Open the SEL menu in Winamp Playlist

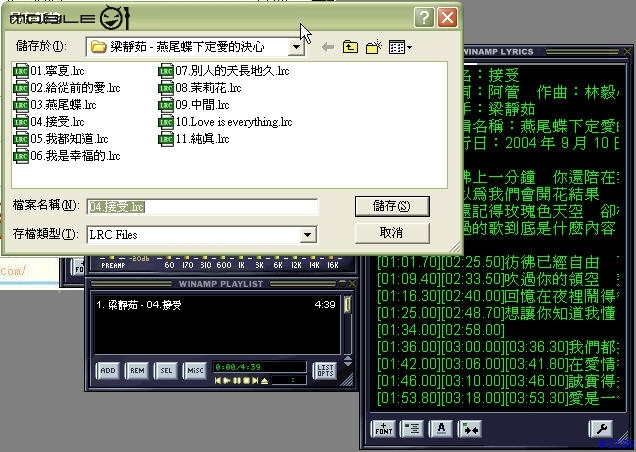(166, 370)
